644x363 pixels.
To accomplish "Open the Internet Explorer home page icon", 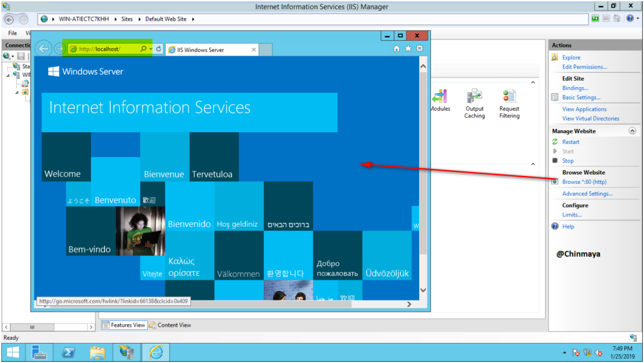I will click(x=397, y=48).
